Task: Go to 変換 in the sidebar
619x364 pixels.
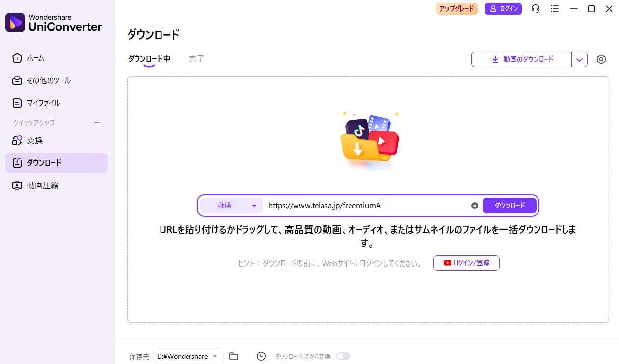Action: coord(35,140)
